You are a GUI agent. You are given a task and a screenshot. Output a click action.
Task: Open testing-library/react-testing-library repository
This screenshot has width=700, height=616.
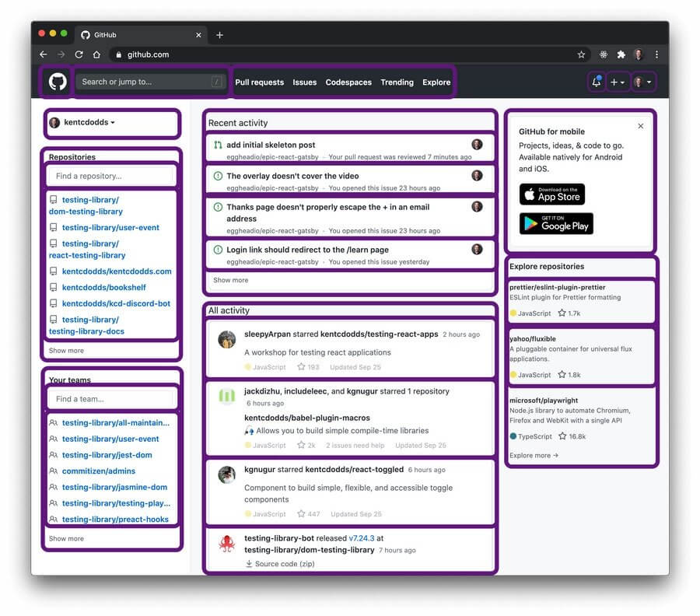[x=87, y=250]
